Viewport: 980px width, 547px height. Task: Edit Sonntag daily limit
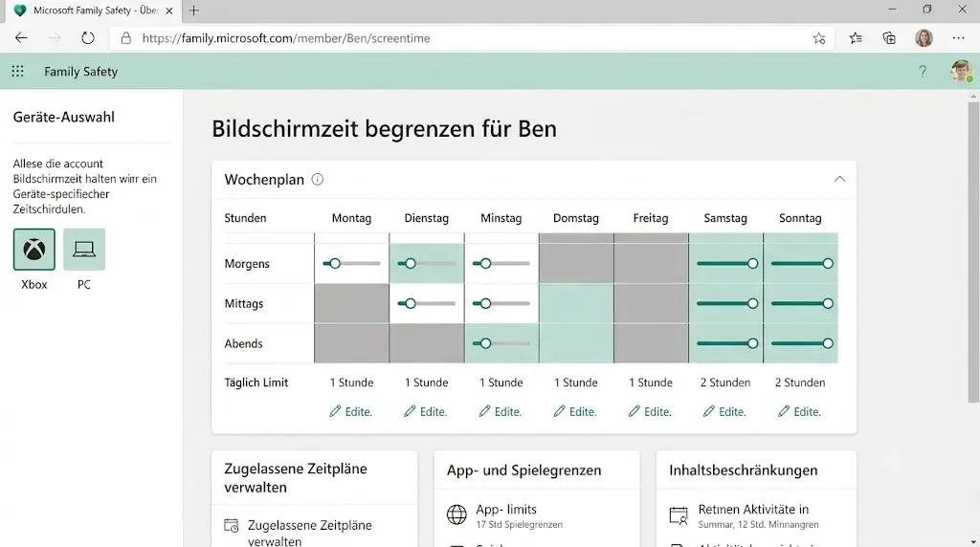(800, 411)
